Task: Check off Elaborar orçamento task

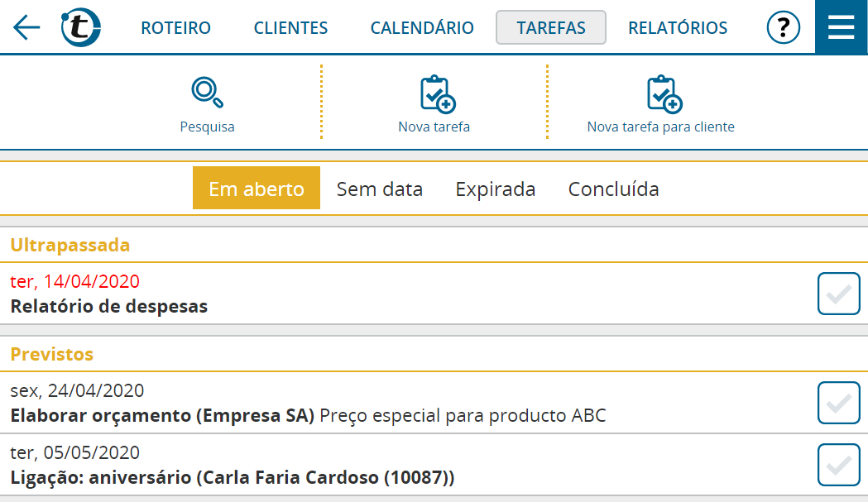Action: pyautogui.click(x=839, y=403)
